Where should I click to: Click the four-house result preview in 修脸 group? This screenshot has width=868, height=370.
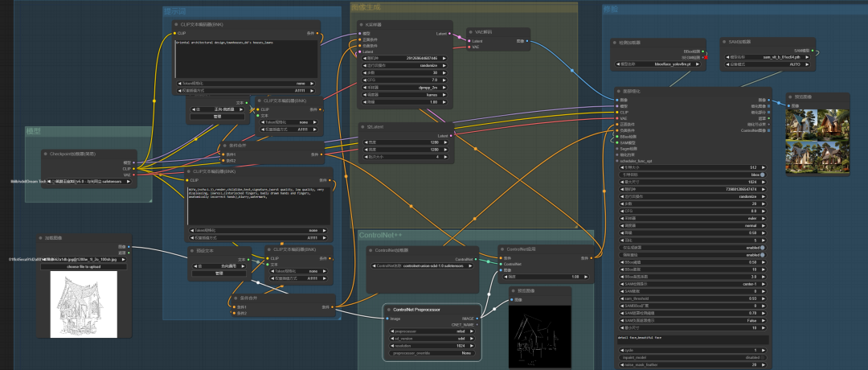click(817, 142)
